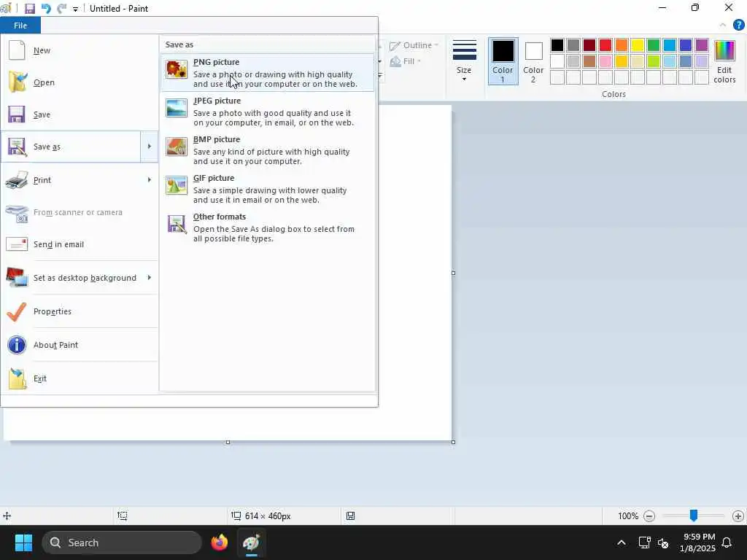
Task: Choose Open from the File menu
Action: (79, 82)
